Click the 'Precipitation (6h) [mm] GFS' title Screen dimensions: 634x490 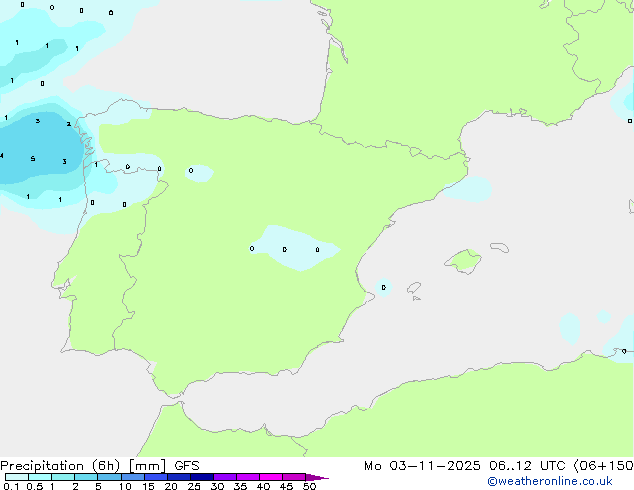click(100, 466)
